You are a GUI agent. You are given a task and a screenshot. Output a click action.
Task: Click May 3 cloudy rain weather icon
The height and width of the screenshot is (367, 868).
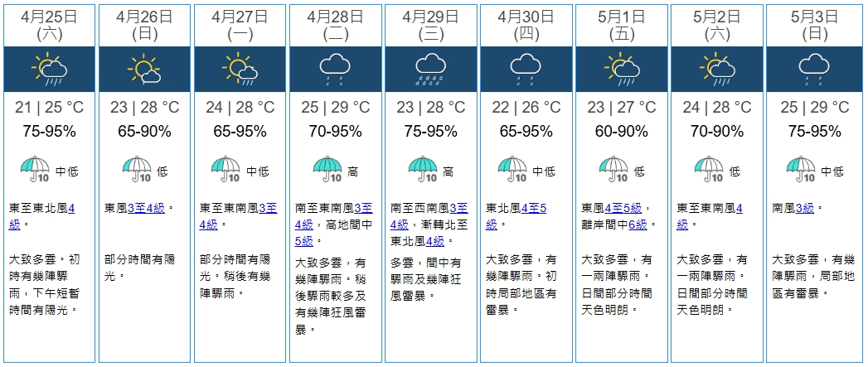[812, 70]
